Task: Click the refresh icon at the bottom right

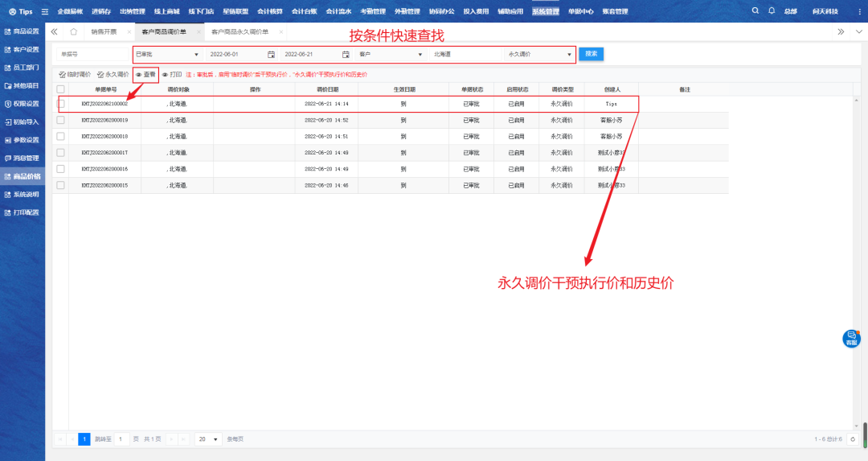Action: click(852, 439)
